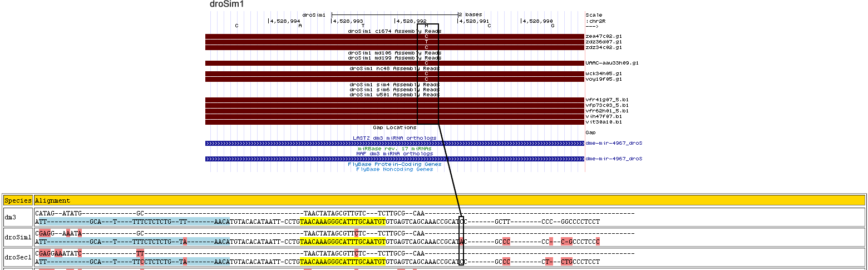Click the yellow highlighted sequence in droSim1 row
The width and height of the screenshot is (868, 270).
(343, 242)
